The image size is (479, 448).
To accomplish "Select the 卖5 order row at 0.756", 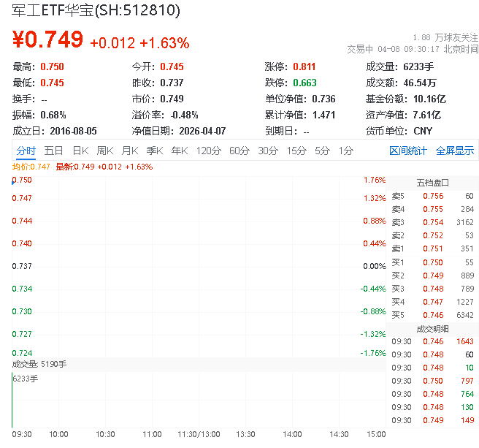I will click(x=432, y=196).
